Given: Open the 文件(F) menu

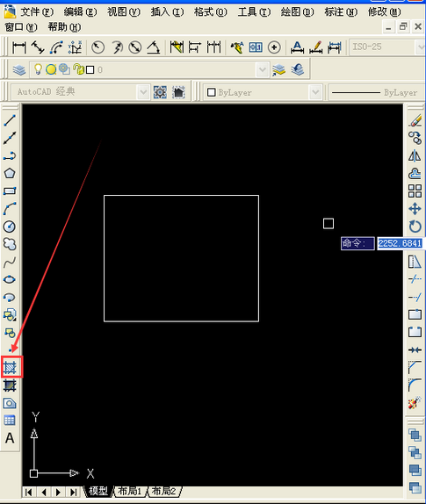Looking at the screenshot, I should coord(37,12).
